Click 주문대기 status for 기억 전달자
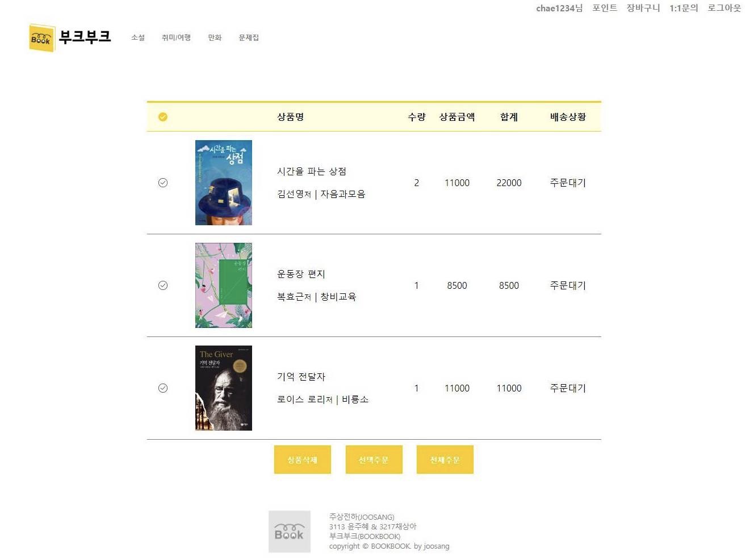Image resolution: width=754 pixels, height=560 pixels. click(568, 388)
